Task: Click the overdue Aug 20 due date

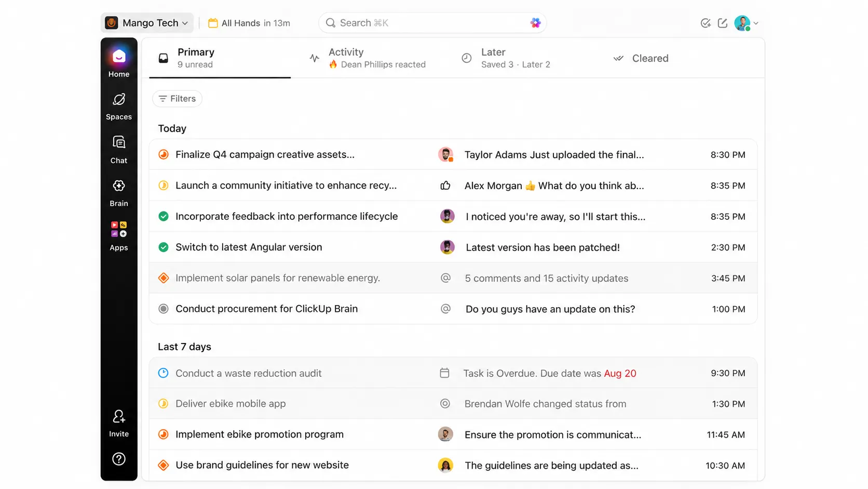Action: [620, 373]
